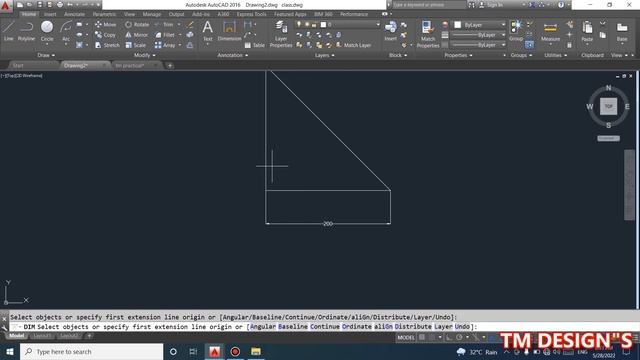Open Layer Properties manager
Image resolution: width=640 pixels, height=360 pixels.
281,34
